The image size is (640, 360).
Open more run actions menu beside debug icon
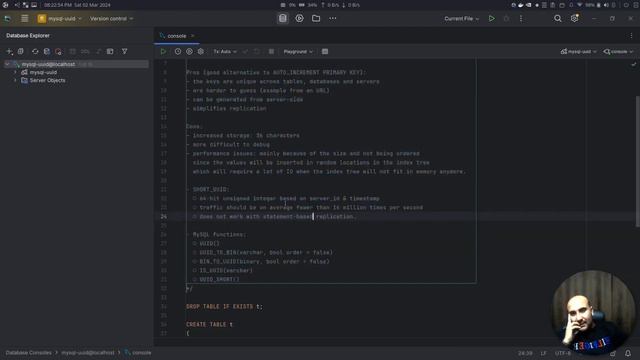pos(521,18)
